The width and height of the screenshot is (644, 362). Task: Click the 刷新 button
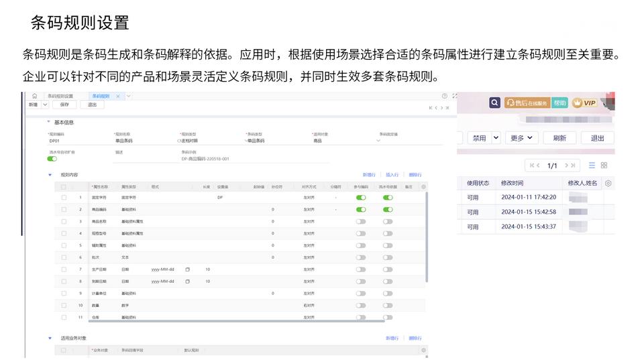(559, 137)
